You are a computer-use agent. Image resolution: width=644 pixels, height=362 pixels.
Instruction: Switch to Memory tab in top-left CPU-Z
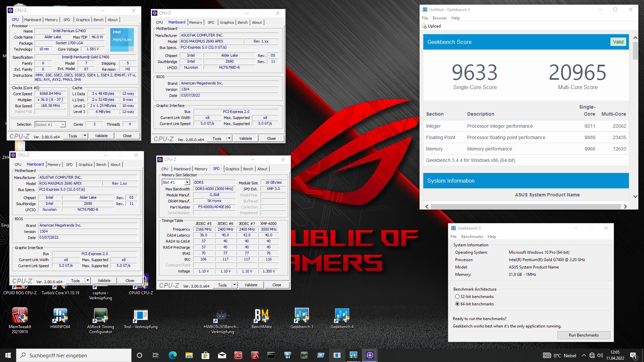pos(51,20)
